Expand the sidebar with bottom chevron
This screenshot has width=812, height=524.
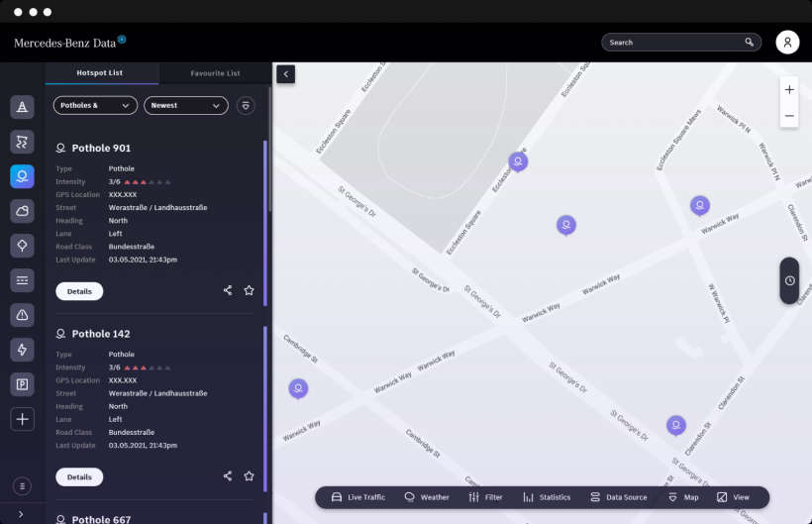point(21,514)
